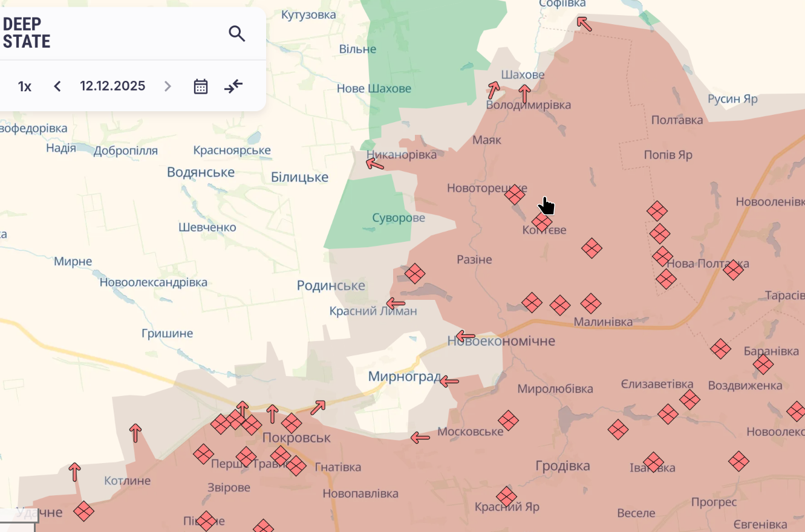Screen dimensions: 805x532
Task: Click the arrow pointing at Красний Лиман
Action: tap(396, 303)
